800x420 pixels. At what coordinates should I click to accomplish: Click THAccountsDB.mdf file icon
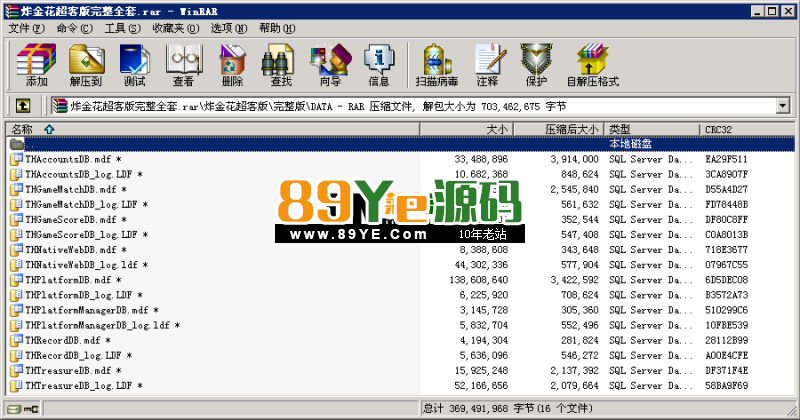[x=16, y=159]
